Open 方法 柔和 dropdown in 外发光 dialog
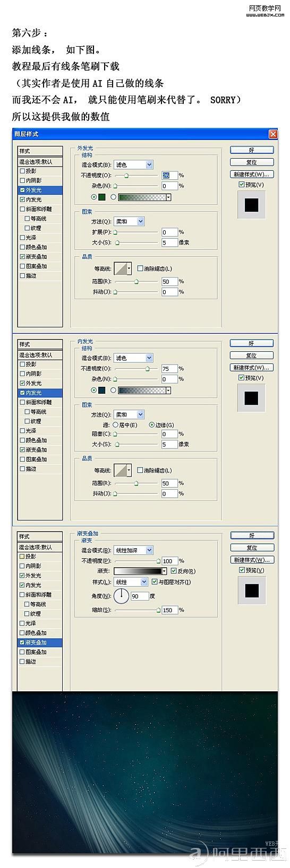The width and height of the screenshot is (290, 868). tap(129, 221)
